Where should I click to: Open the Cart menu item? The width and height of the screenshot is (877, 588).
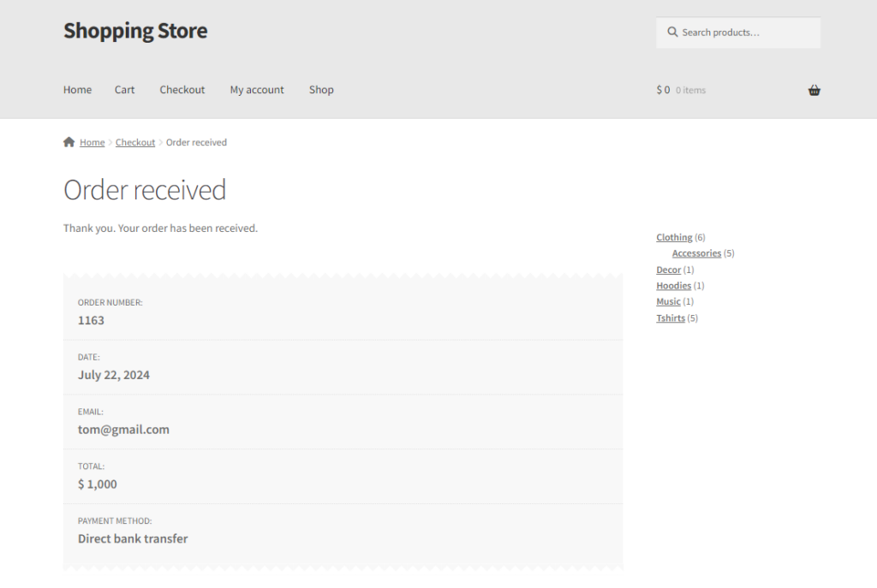point(125,89)
